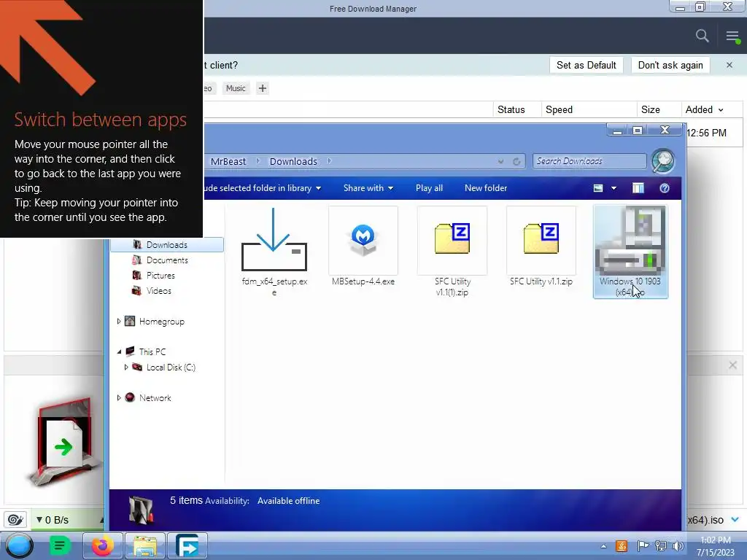Open the Start orb button
The image size is (747, 560).
(x=19, y=546)
